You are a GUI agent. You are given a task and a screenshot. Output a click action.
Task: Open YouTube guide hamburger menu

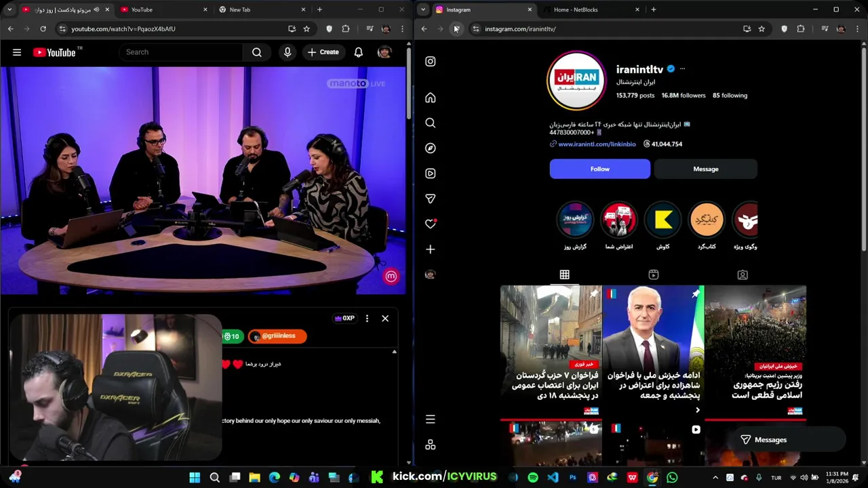17,52
